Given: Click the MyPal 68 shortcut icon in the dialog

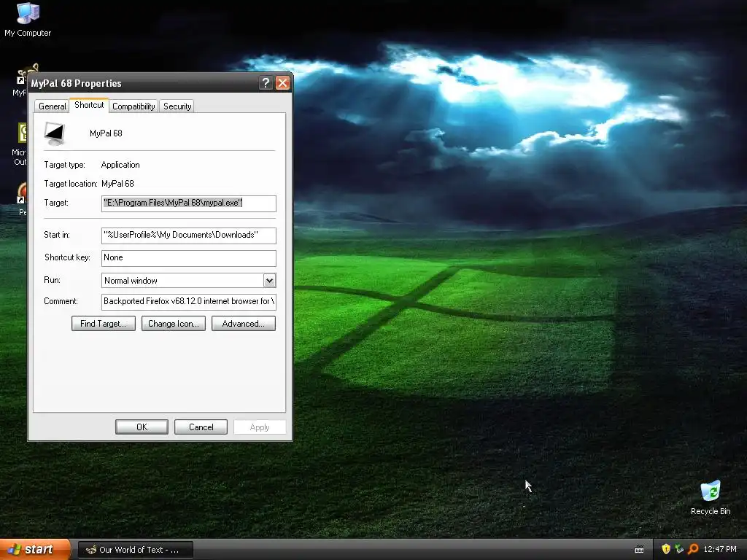Looking at the screenshot, I should coord(54,133).
